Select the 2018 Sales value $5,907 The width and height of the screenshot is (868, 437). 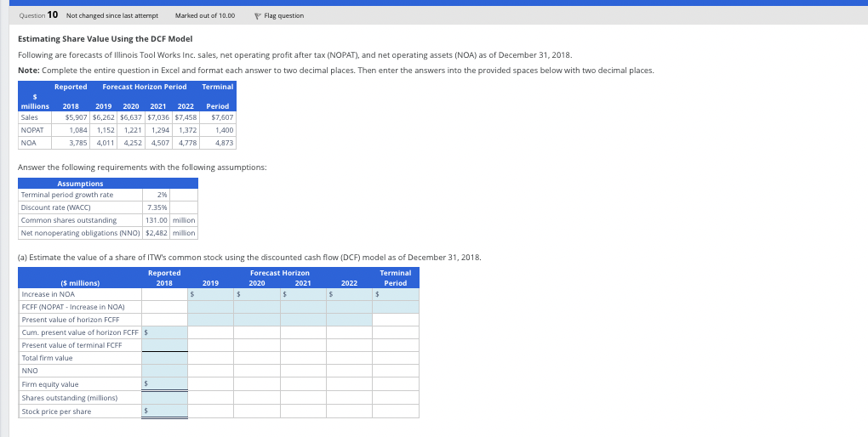[x=77, y=117]
